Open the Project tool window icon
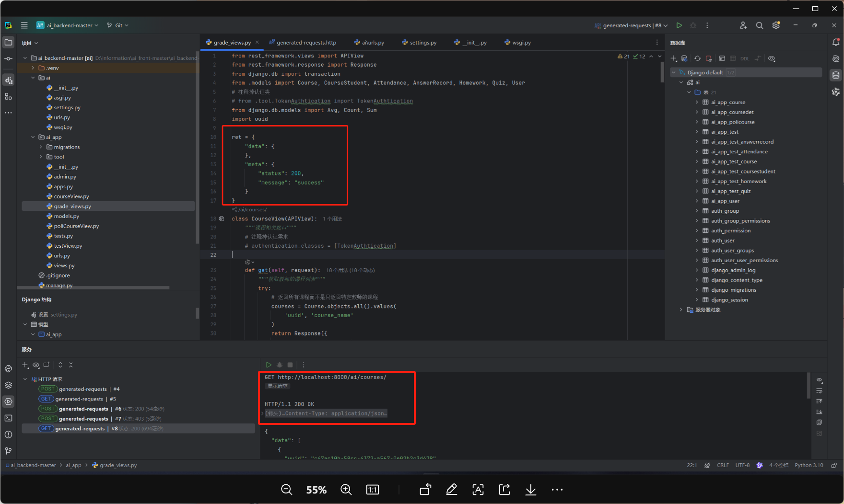Image resolution: width=844 pixels, height=504 pixels. (x=8, y=43)
